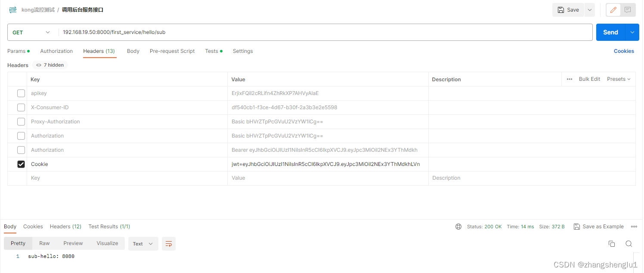Click the request URL input field

[x=325, y=32]
